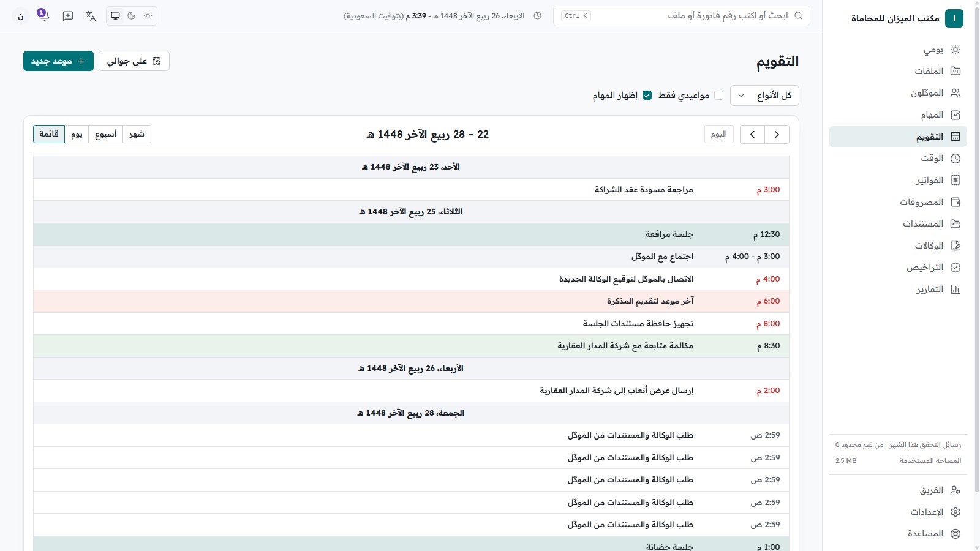Click the على جوالي button
Screen dimensions: 980x551
point(134,61)
